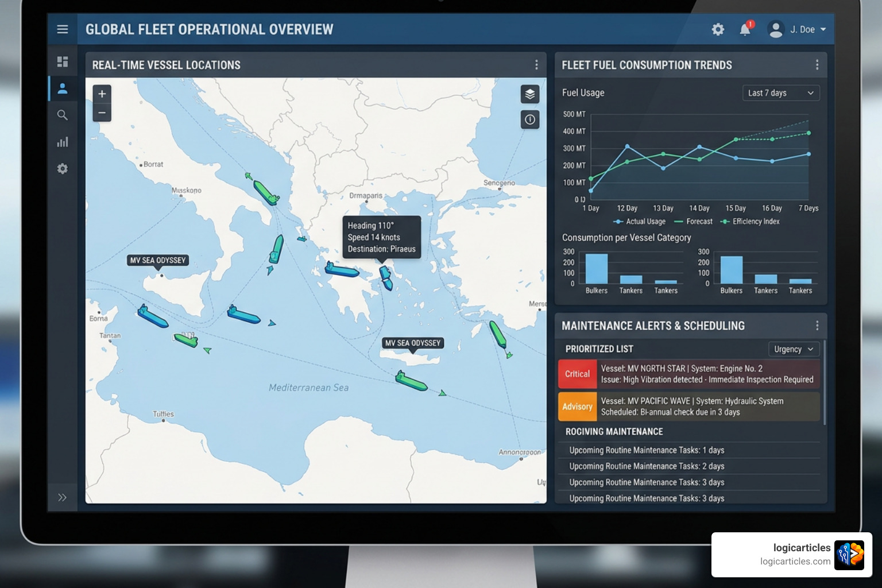Open the Routine Maintenance Tasks: 1 days row
The image size is (882, 588).
click(689, 450)
